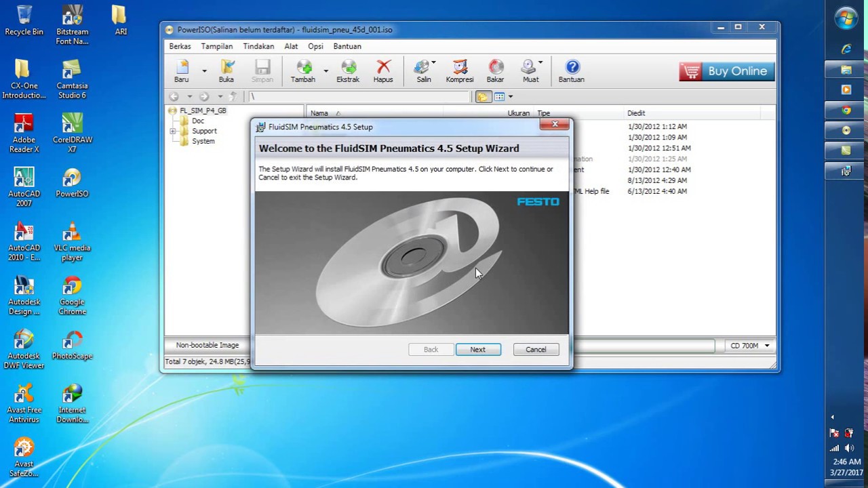Open the Alat menu
868x488 pixels.
[291, 46]
